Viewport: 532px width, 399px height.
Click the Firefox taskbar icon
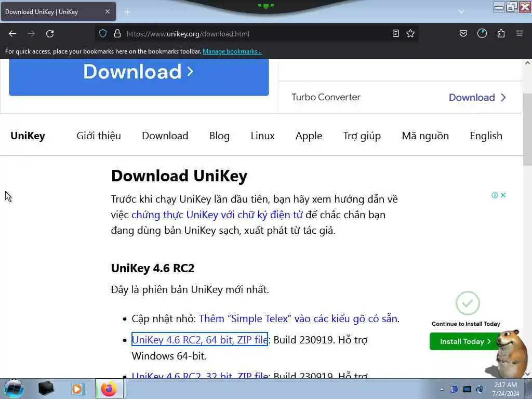pos(109,389)
